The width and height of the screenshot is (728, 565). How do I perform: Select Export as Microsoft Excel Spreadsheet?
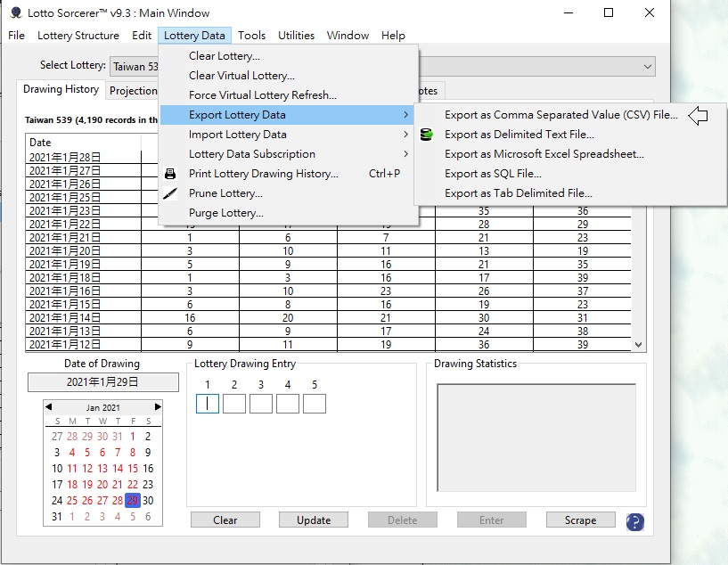click(544, 154)
